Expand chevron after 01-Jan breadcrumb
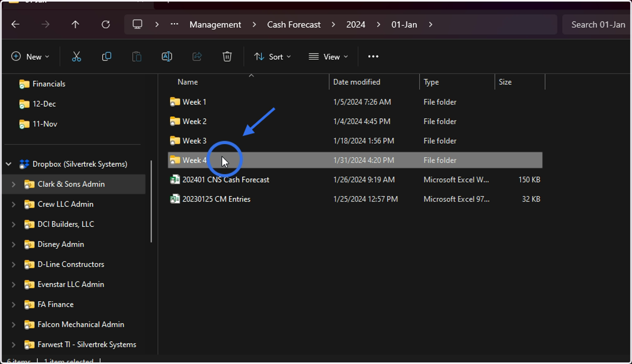 430,25
